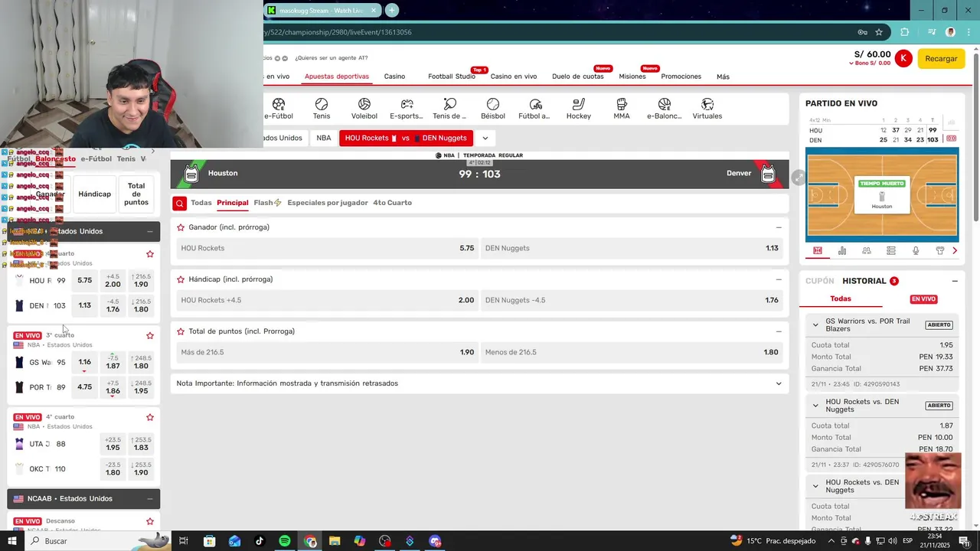Click the red search magnifier icon
The width and height of the screenshot is (980, 551).
(x=179, y=203)
